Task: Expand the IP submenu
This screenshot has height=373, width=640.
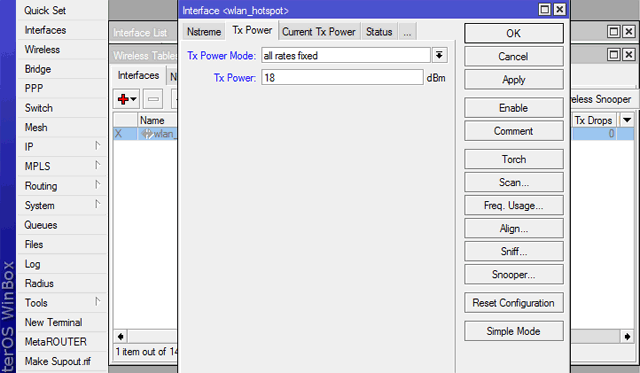Action: [62, 147]
